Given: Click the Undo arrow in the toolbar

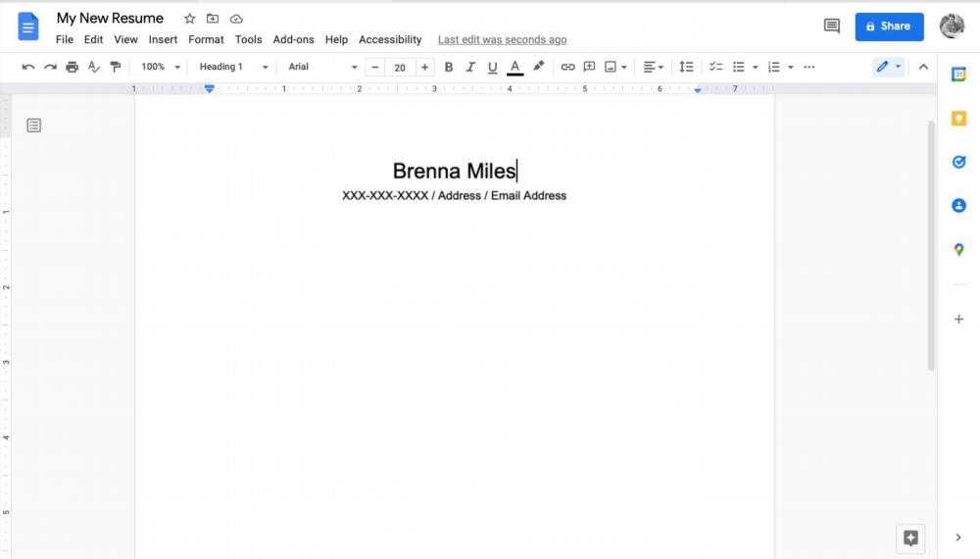Looking at the screenshot, I should [x=27, y=67].
